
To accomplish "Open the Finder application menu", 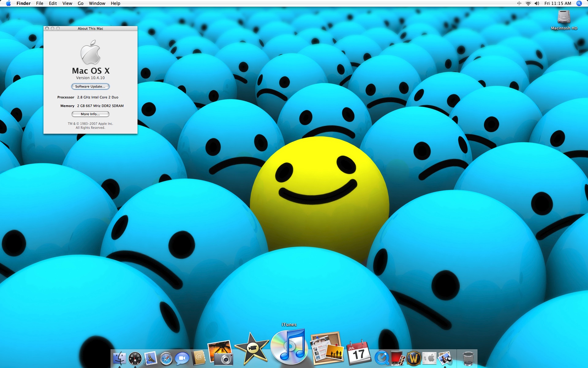I will (x=24, y=3).
